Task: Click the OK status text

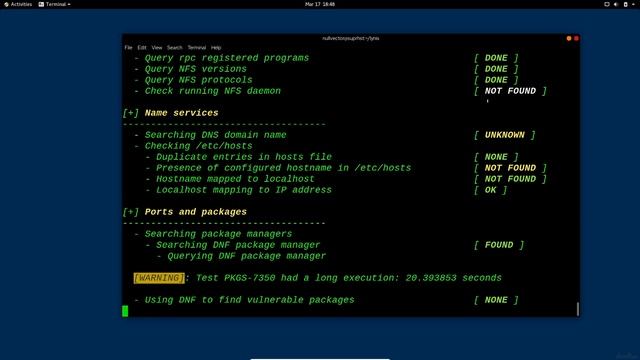Action: click(x=490, y=190)
